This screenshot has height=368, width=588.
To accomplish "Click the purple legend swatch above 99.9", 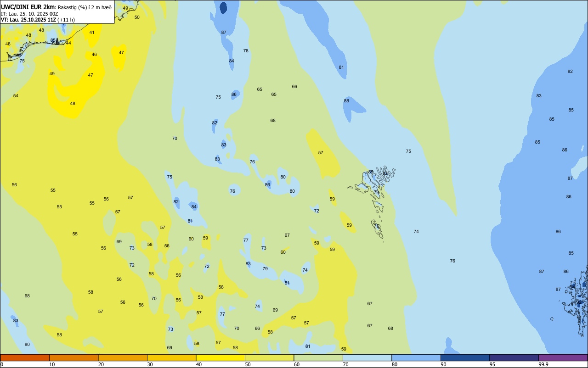I will click(563, 357).
